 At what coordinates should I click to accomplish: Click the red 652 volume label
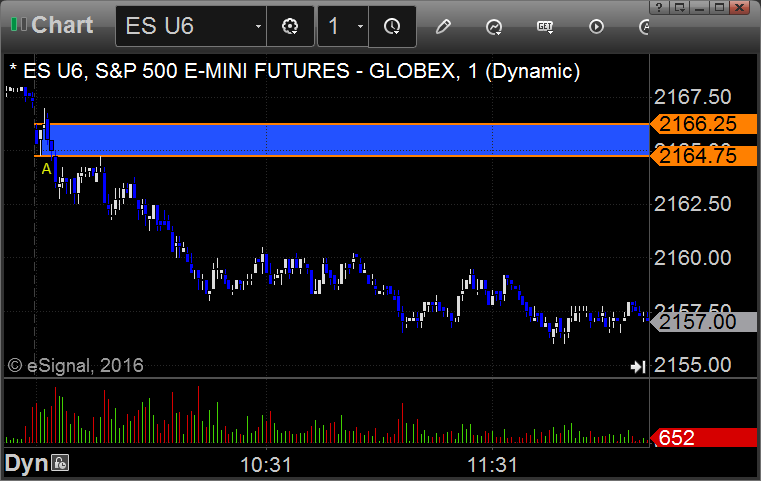click(x=703, y=438)
